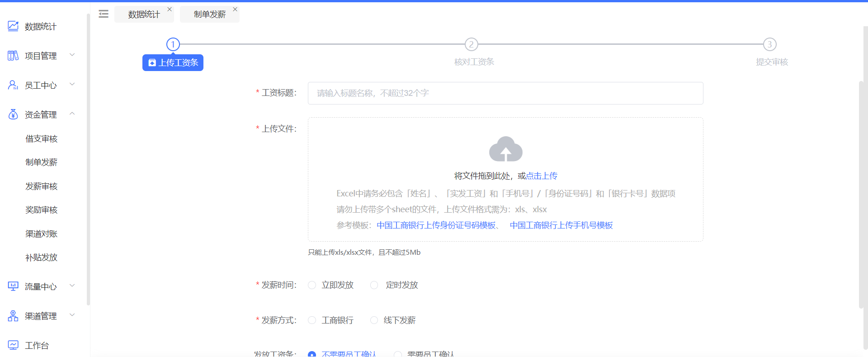This screenshot has height=357, width=868.
Task: Click the 数据统计 chart icon in sidebar
Action: pyautogui.click(x=13, y=26)
